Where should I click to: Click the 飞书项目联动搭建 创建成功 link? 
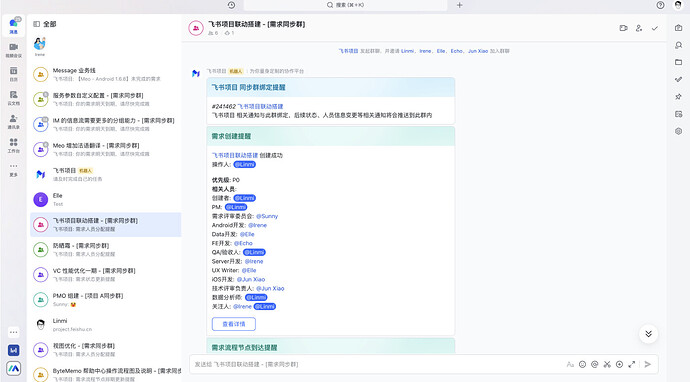click(235, 155)
